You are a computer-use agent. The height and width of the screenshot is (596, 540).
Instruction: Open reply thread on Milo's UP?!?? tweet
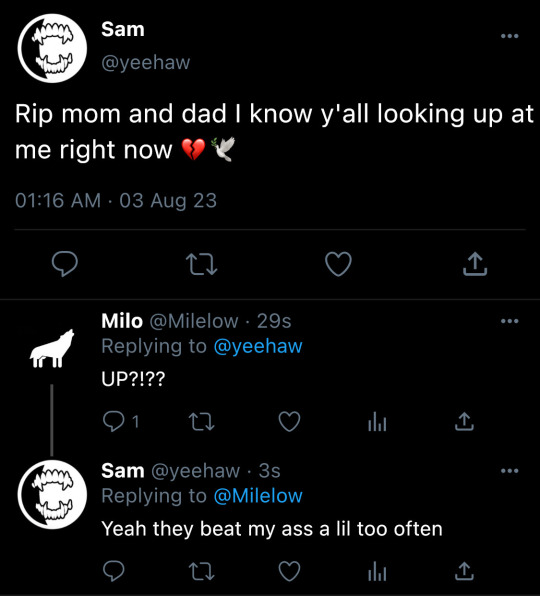tap(114, 422)
